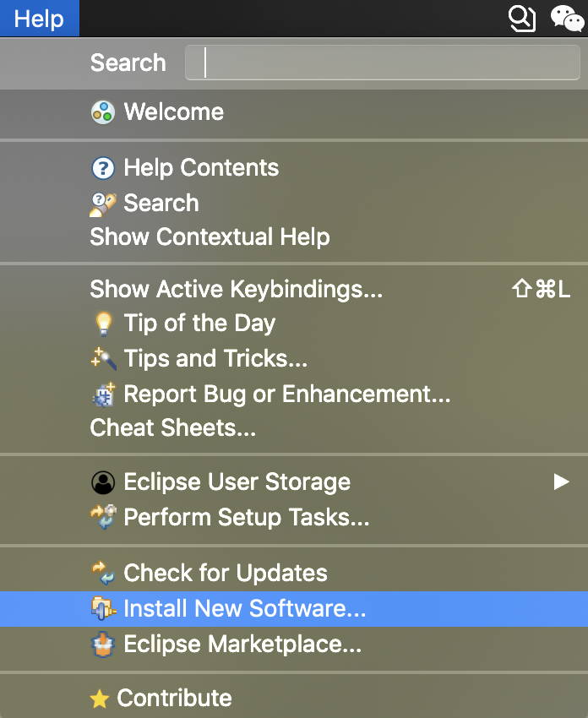Open the Help Contents menu entry
The height and width of the screenshot is (718, 588).
pyautogui.click(x=294, y=167)
